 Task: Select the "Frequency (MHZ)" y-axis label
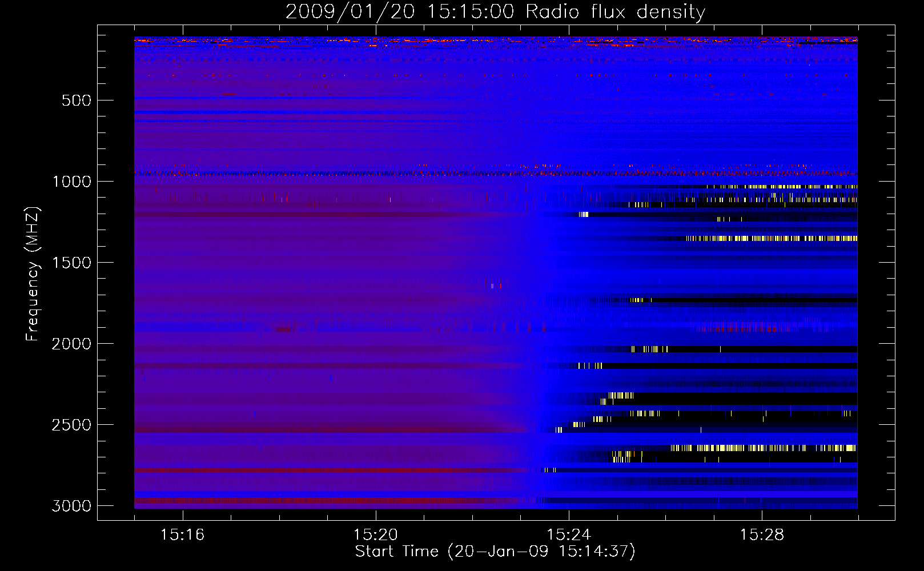click(x=33, y=275)
